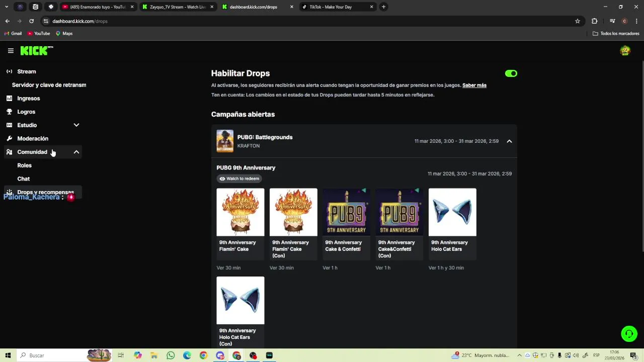Close the dashboard.kick.com/drops tab
Image resolution: width=644 pixels, height=362 pixels.
292,7
